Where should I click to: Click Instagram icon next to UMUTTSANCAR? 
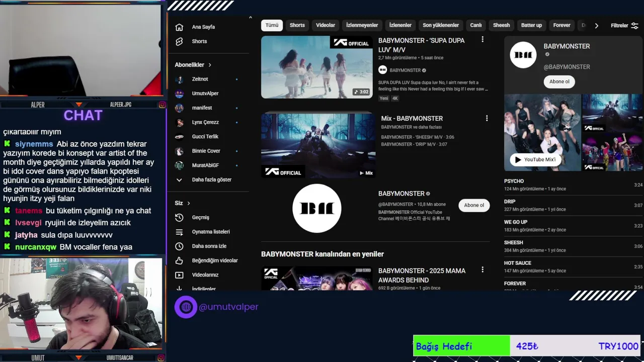click(162, 357)
